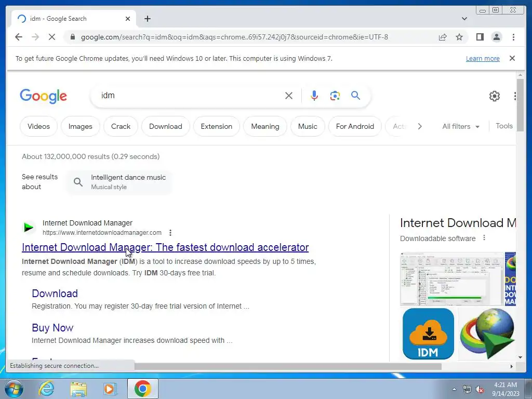The height and width of the screenshot is (399, 532).
Task: Open Chrome three-dot menu
Action: pyautogui.click(x=513, y=37)
